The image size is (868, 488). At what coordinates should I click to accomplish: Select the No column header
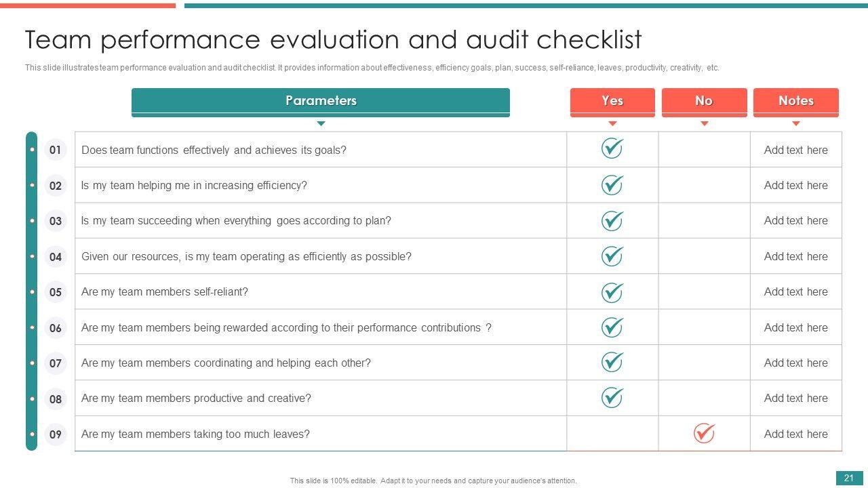coord(704,101)
